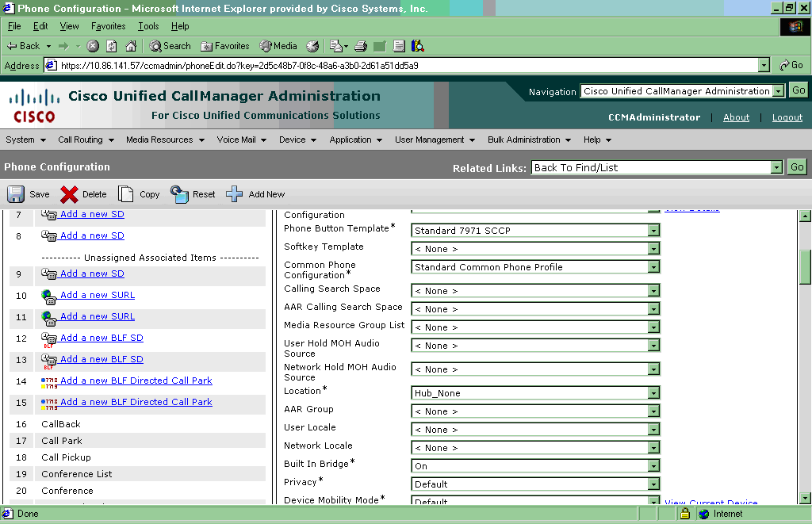Go Back in the browser
Image resolution: width=812 pixels, height=524 pixels.
tap(23, 46)
